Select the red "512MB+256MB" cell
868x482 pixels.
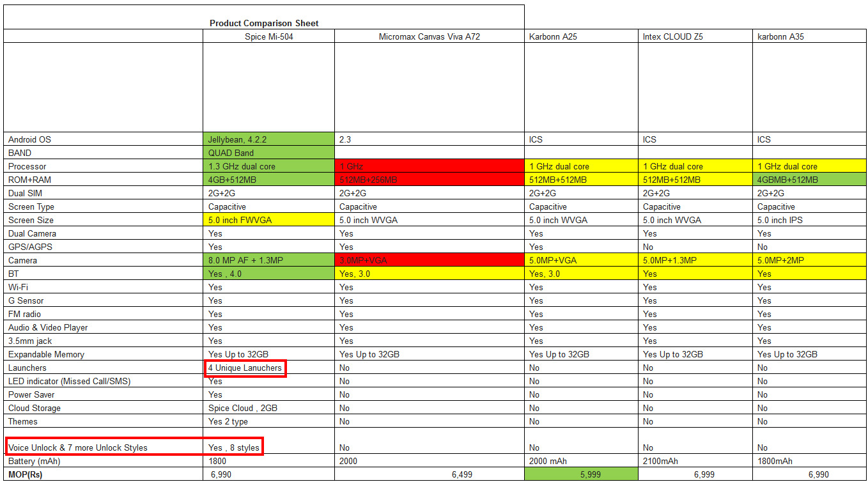429,180
